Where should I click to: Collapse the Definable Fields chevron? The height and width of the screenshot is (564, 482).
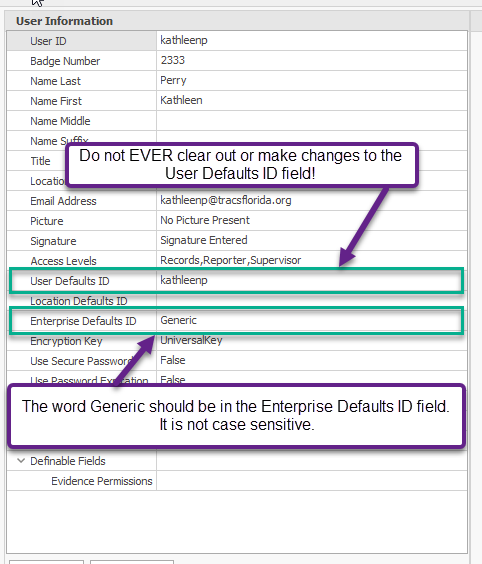tap(21, 460)
